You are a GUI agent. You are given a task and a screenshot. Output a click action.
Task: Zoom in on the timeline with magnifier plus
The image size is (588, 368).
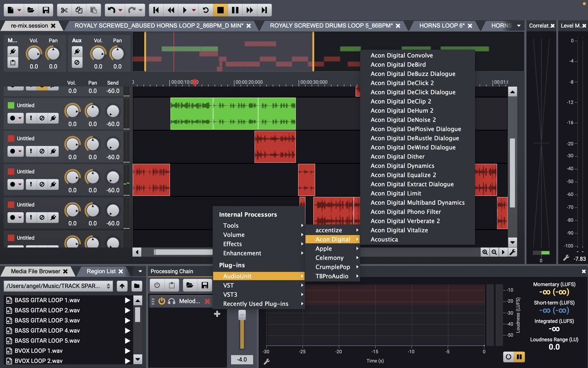point(485,252)
